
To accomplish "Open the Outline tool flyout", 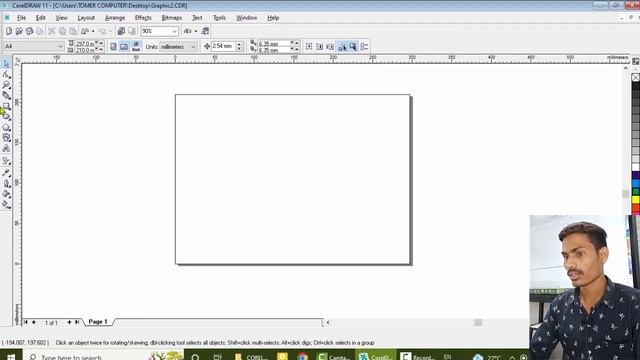I will point(6,183).
